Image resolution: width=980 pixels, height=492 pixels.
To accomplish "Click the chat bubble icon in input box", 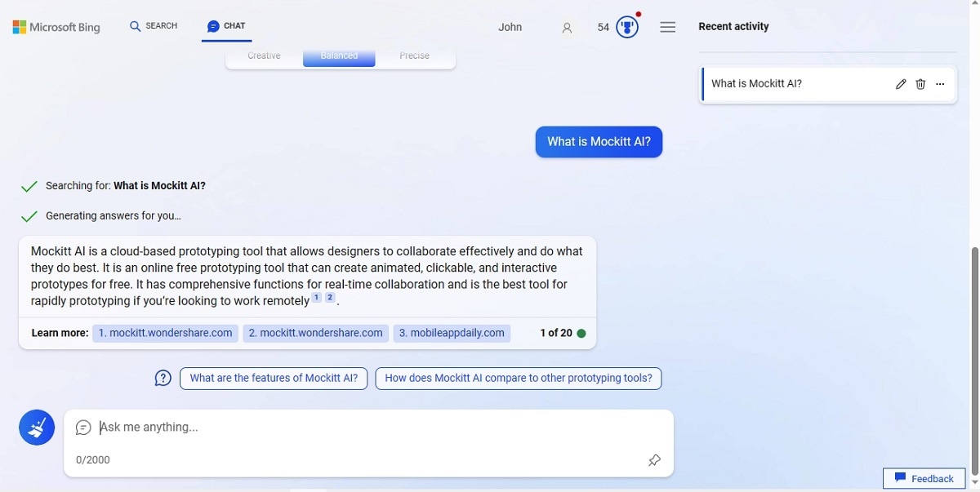I will coord(83,428).
